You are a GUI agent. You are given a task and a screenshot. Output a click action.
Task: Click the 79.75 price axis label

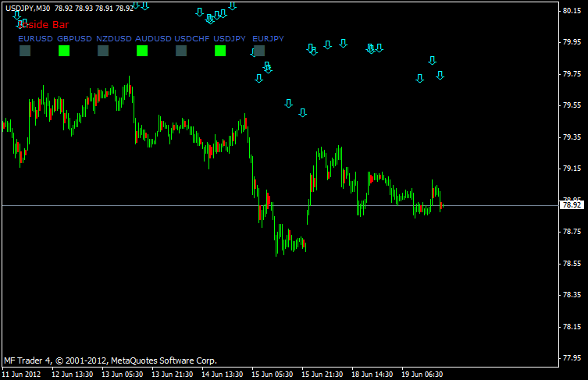point(572,74)
